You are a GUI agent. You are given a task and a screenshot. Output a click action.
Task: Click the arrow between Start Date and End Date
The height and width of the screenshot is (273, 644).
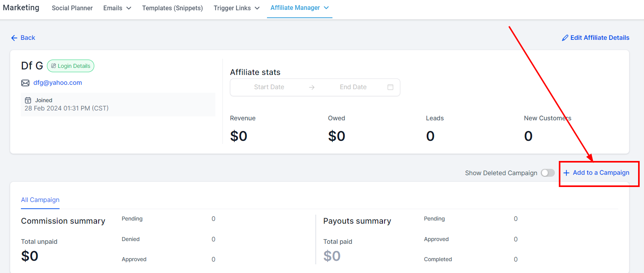(312, 87)
